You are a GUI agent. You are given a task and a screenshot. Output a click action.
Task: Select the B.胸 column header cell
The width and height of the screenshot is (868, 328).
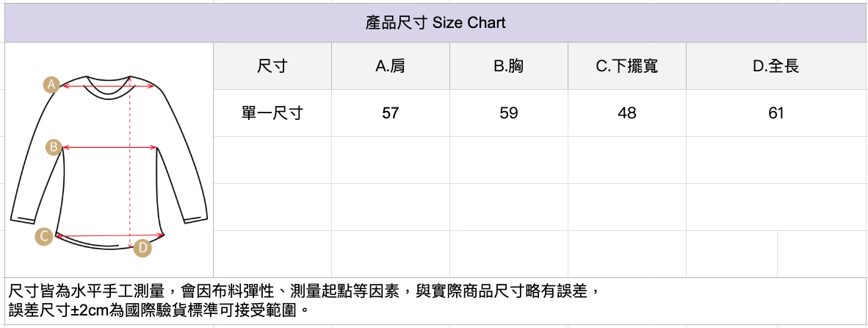coord(508,66)
